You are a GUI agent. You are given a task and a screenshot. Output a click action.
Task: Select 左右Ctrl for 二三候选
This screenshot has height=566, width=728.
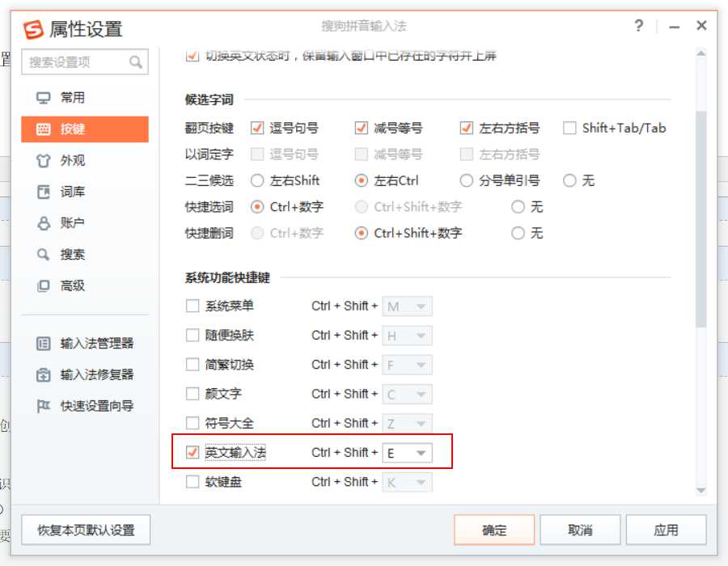(x=361, y=180)
